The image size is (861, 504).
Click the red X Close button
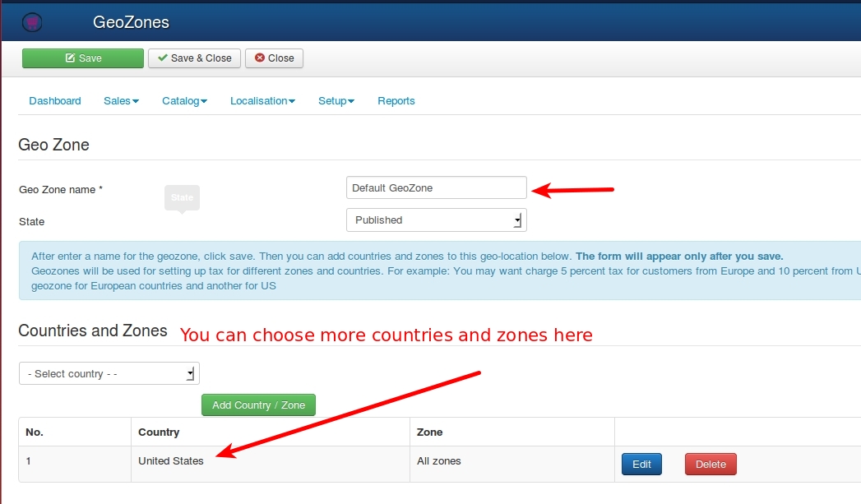(274, 58)
